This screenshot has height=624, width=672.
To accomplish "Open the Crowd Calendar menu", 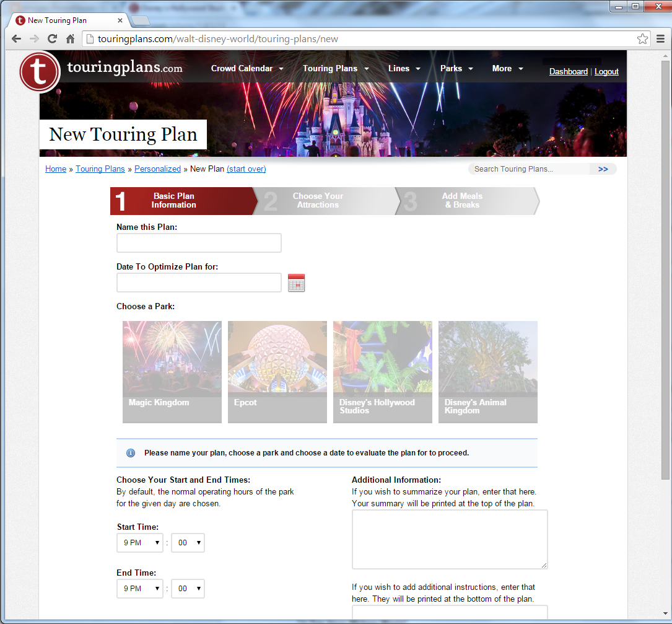I will pos(247,68).
